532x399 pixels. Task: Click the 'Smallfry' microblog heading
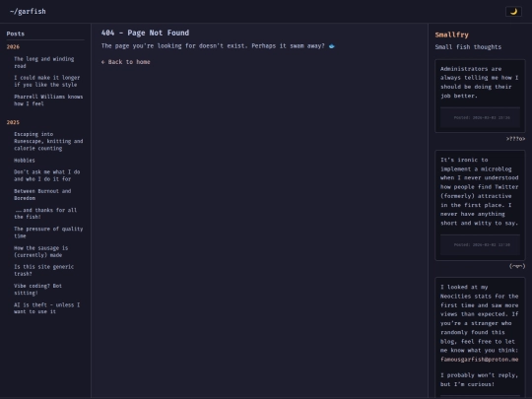[451, 34]
